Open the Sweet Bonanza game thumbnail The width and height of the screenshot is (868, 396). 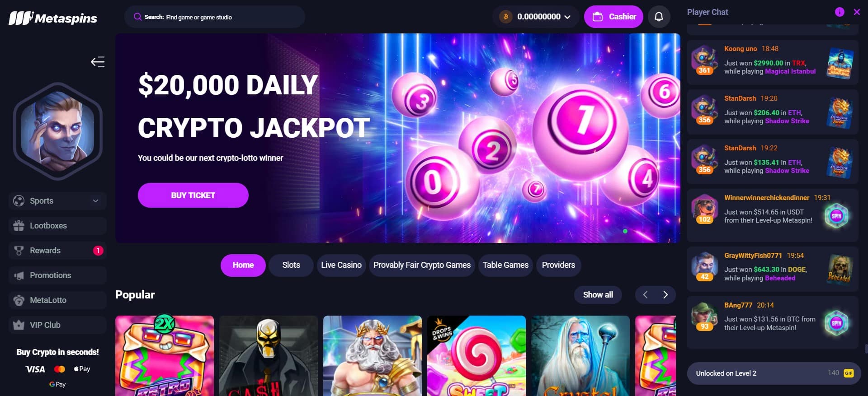[x=476, y=356]
